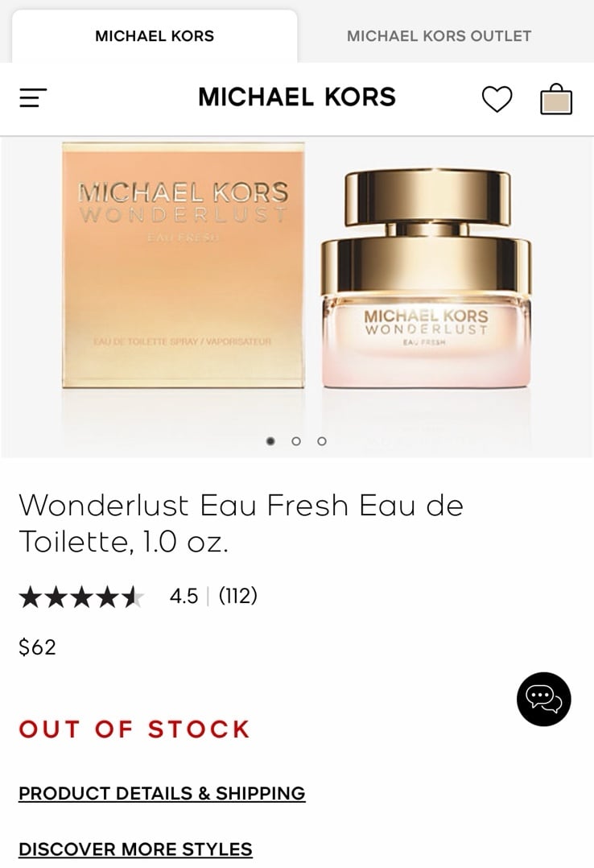Expand Product Details & Shipping
The width and height of the screenshot is (594, 868).
pos(162,793)
